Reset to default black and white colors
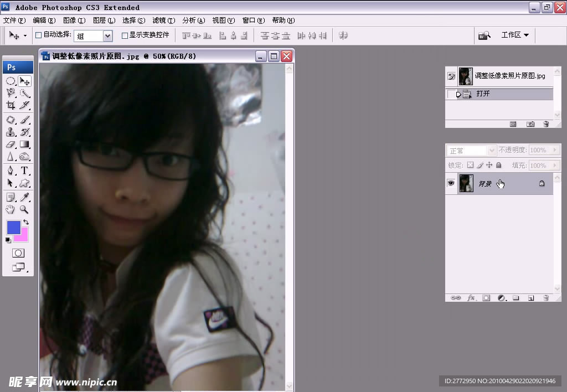This screenshot has width=567, height=392. pos(8,240)
